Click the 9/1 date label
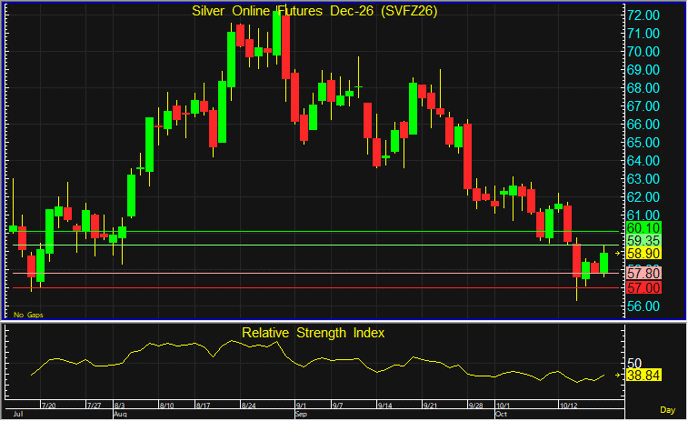688x421 pixels. (301, 405)
